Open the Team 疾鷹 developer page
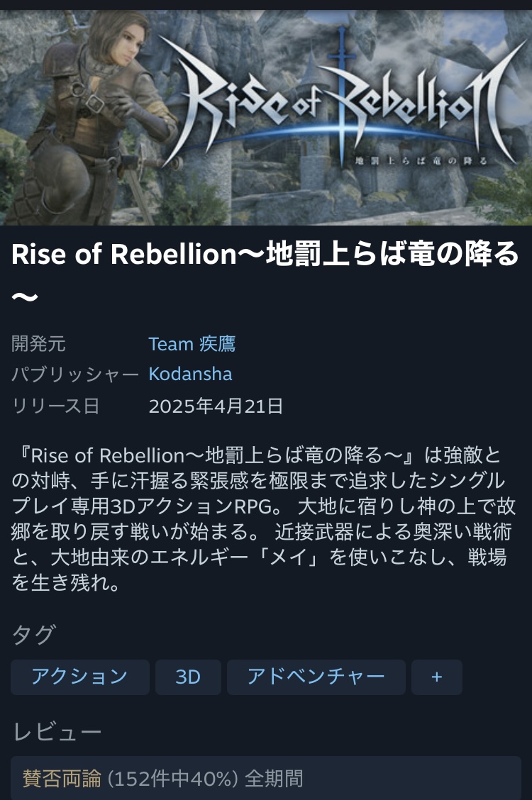The image size is (532, 800). (x=192, y=344)
